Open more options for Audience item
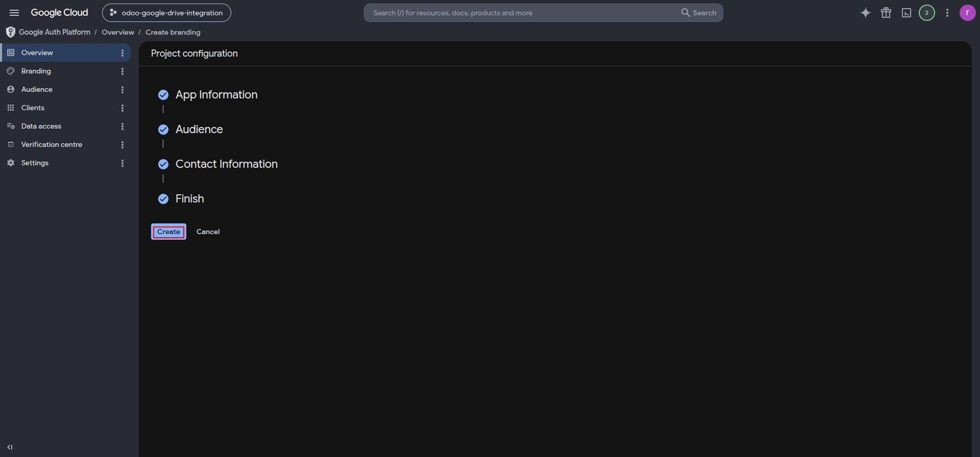 (122, 89)
